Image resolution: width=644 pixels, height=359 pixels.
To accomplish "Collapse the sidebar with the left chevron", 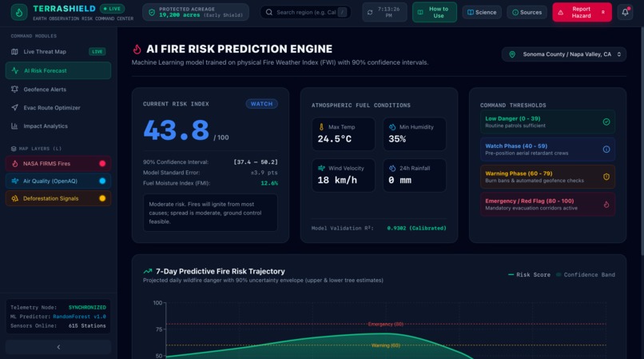I will pos(58,347).
